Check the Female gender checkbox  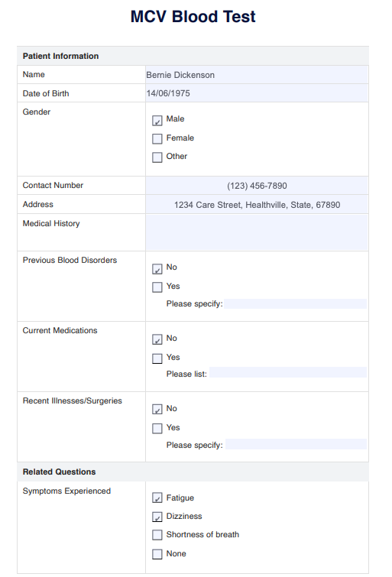[x=157, y=139]
